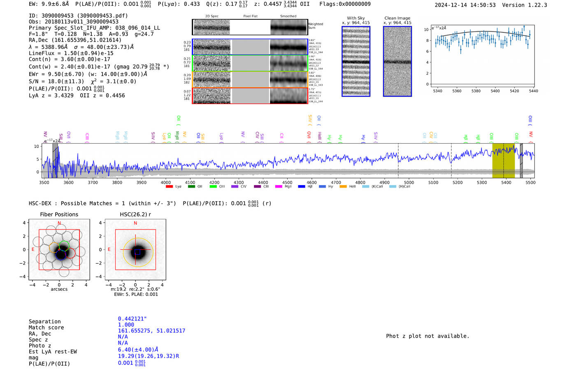576x392 pixels.
Task: Click the Lyα red legend swatch
Action: (169, 186)
